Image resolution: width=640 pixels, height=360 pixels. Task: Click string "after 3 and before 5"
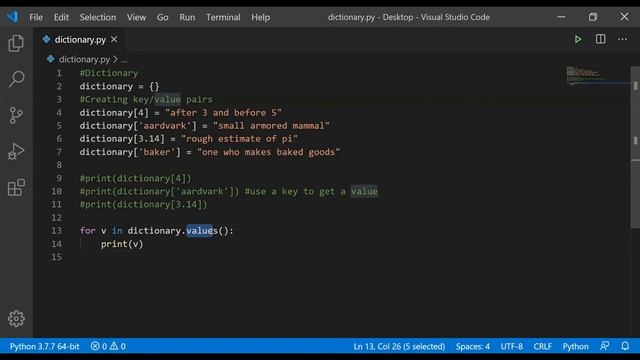click(x=223, y=113)
